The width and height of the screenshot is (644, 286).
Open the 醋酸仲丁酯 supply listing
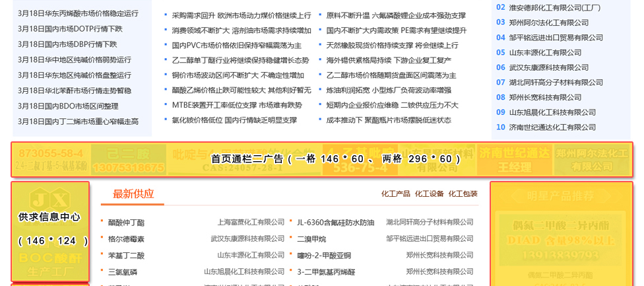pos(126,222)
